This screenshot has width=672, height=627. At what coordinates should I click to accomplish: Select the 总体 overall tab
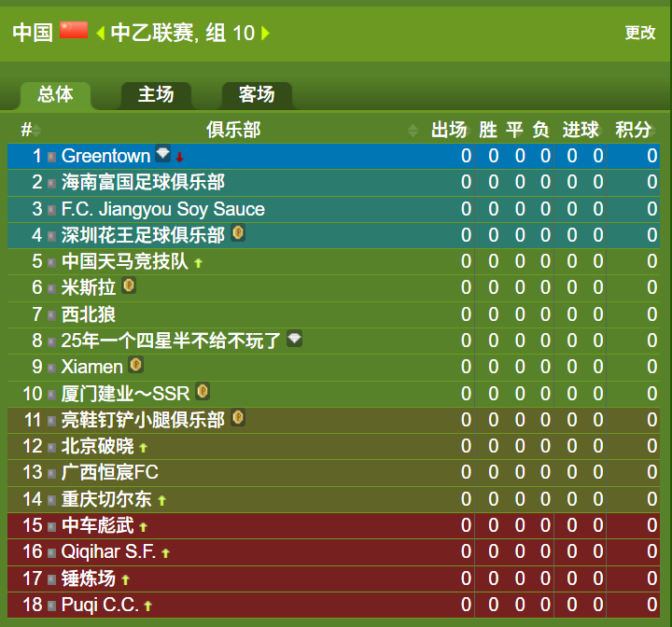click(x=55, y=95)
